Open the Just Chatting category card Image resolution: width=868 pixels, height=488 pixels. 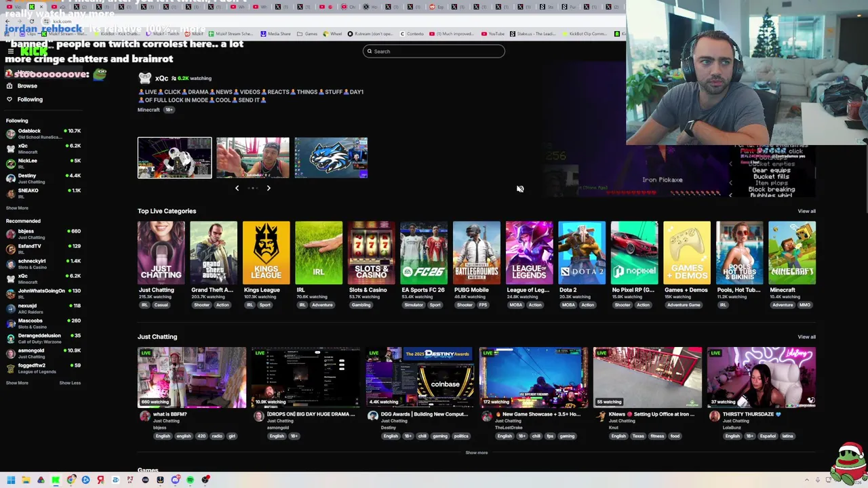pyautogui.click(x=161, y=253)
